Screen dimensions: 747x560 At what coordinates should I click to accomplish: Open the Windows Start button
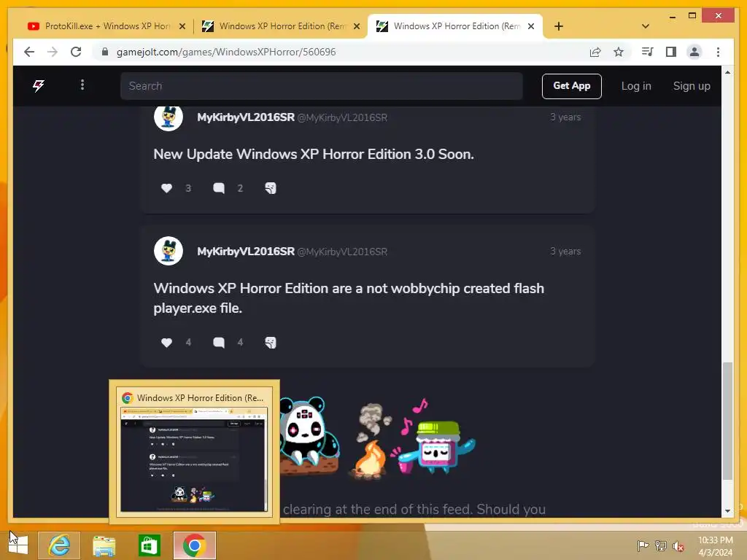click(18, 545)
